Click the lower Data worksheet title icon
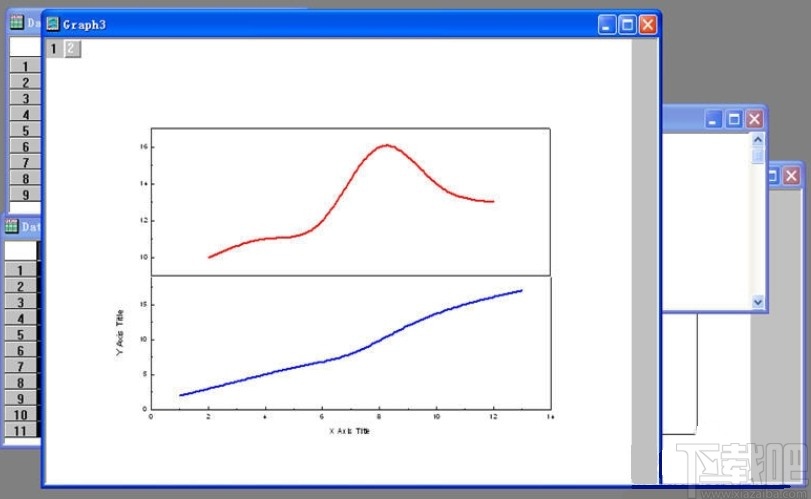The image size is (811, 499). [11, 226]
